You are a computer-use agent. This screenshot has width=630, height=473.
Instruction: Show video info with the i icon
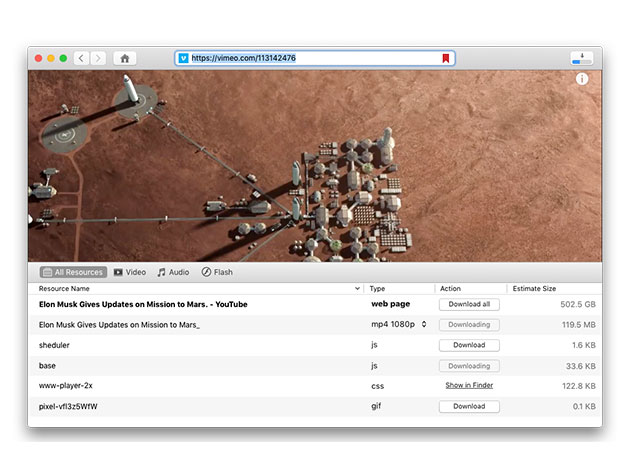click(x=582, y=79)
